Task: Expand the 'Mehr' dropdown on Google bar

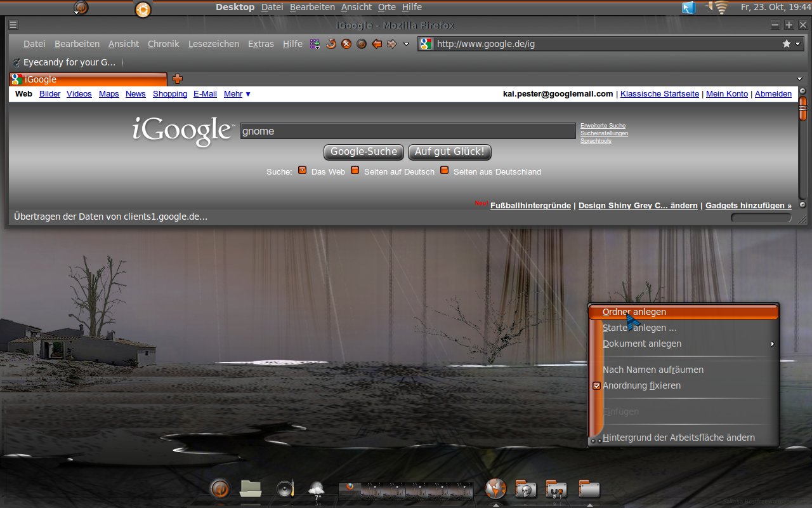Action: (x=237, y=93)
